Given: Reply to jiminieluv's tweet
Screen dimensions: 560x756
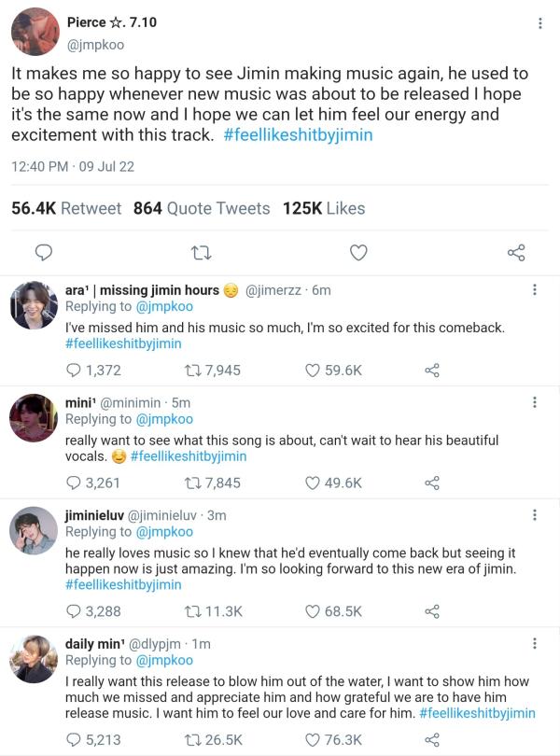Looking at the screenshot, I should pos(75,611).
